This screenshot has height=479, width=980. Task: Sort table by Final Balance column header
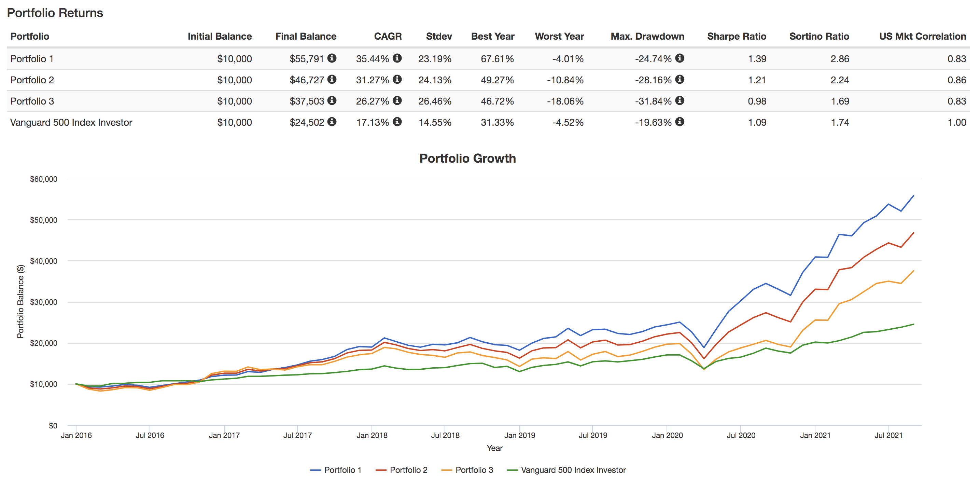click(306, 36)
